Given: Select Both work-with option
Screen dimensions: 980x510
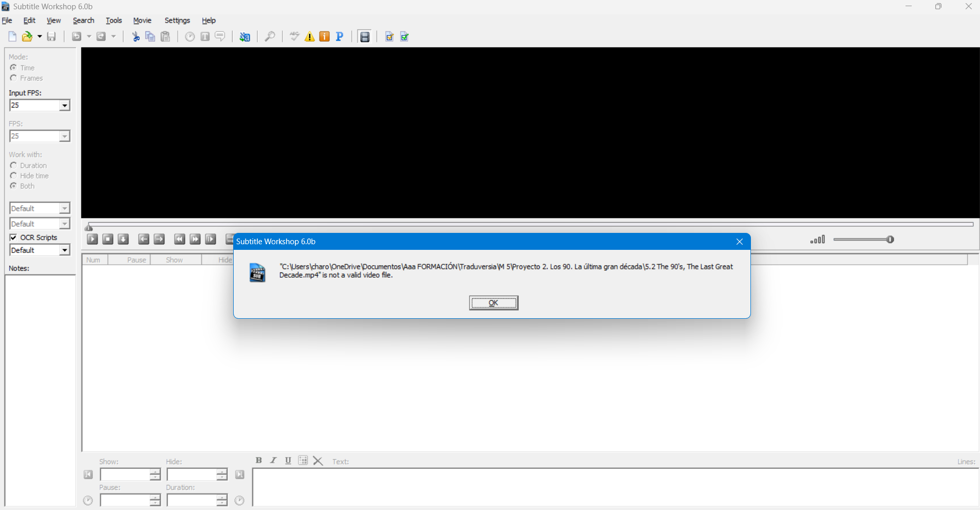Looking at the screenshot, I should pyautogui.click(x=13, y=186).
